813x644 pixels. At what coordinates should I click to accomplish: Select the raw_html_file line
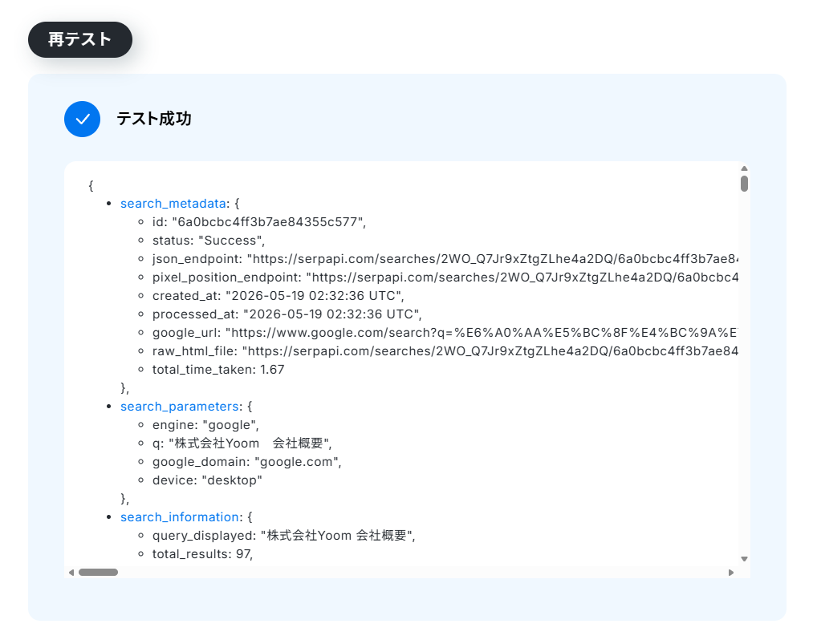445,351
